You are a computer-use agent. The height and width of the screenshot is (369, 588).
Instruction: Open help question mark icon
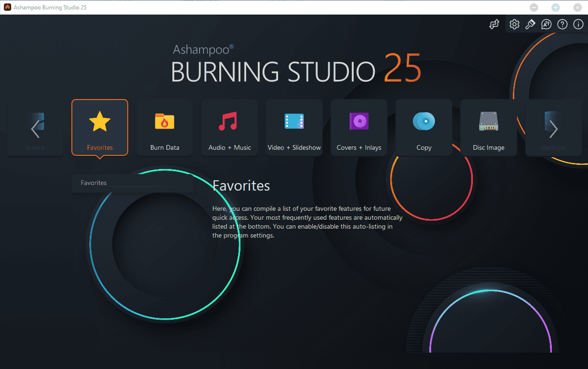pyautogui.click(x=562, y=24)
